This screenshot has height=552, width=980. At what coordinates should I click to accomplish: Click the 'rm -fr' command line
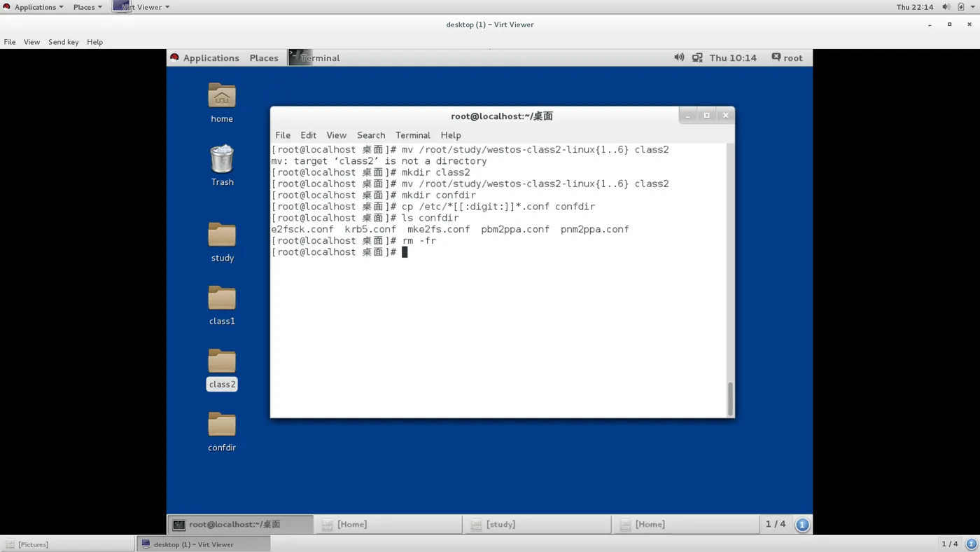[353, 240]
